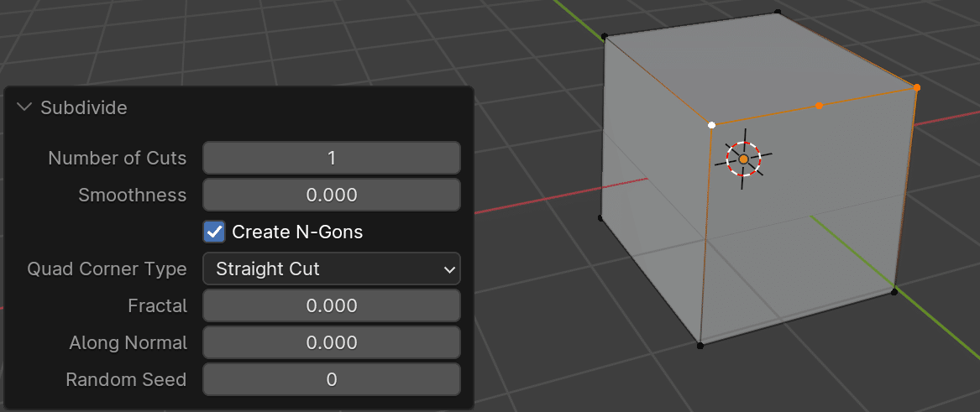Click the Along Normal value field
980x412 pixels.
331,342
